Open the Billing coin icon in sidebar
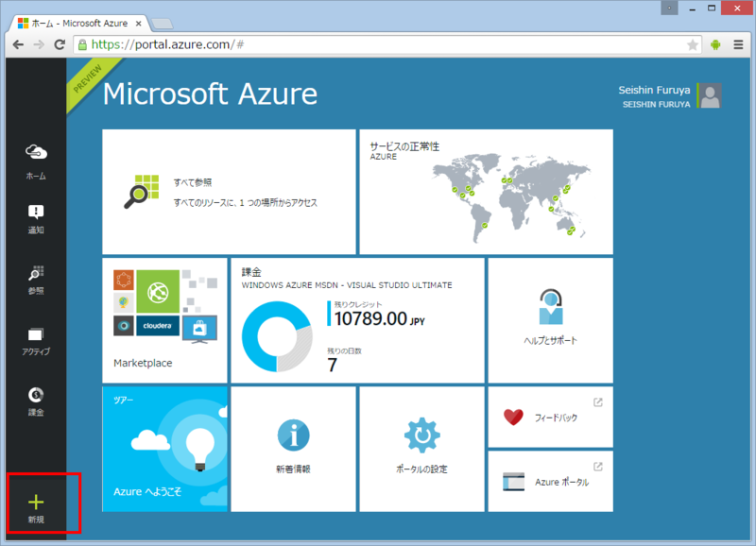This screenshot has width=756, height=546. coord(36,395)
